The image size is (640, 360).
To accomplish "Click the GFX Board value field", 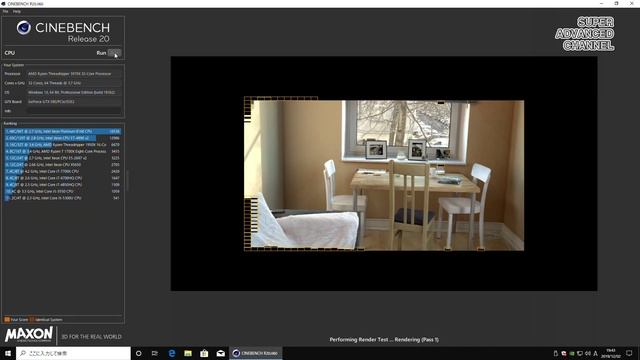I will coord(74,102).
